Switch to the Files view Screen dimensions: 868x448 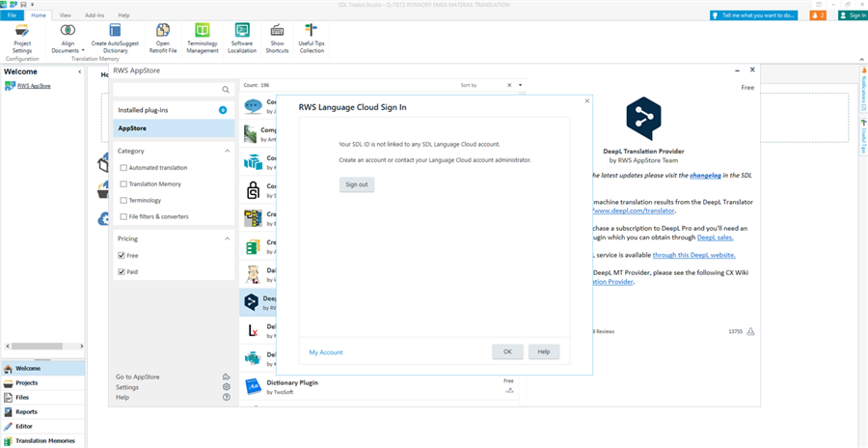[42, 397]
